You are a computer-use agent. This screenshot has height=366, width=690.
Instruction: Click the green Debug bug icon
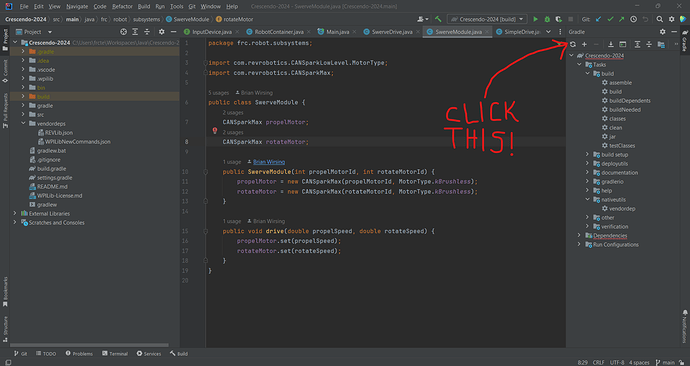(547, 19)
